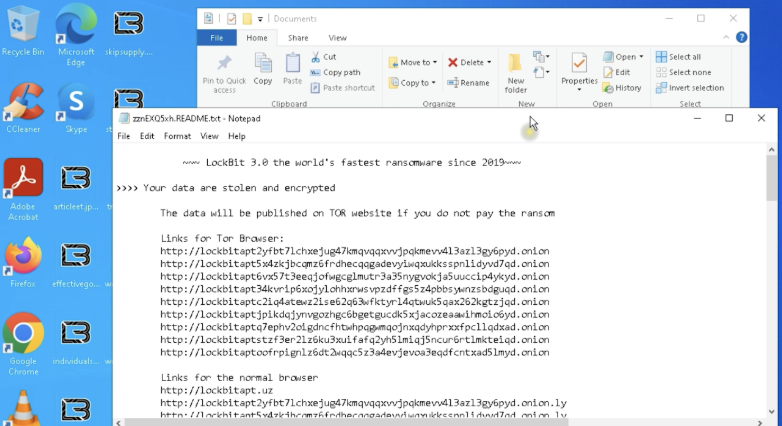Open Notepad Edit menu
The image size is (782, 426).
tap(147, 136)
